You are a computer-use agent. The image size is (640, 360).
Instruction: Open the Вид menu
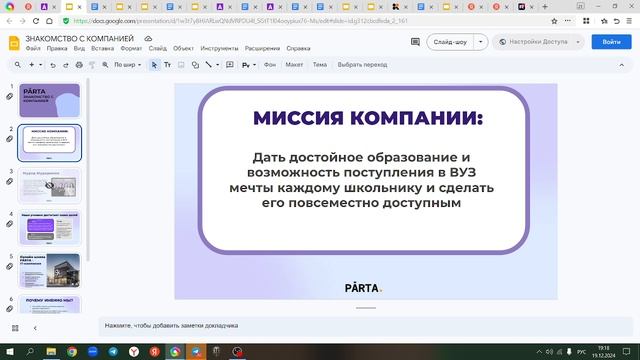click(79, 48)
